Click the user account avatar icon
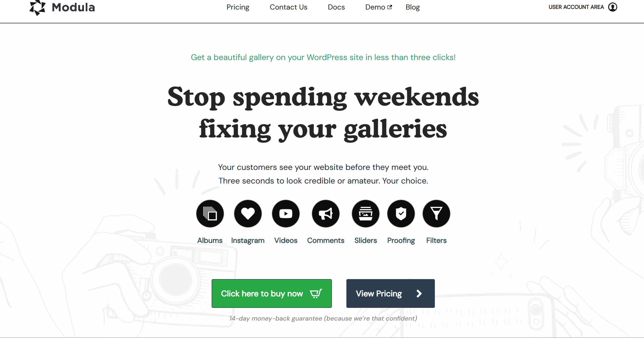Screen dimensions: 644x338 tap(612, 7)
